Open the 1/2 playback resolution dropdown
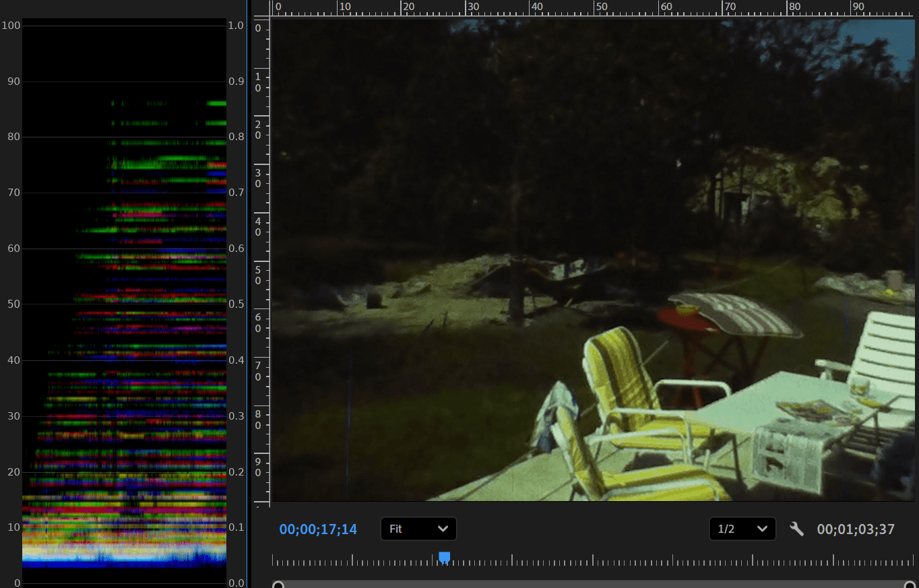 [x=742, y=529]
